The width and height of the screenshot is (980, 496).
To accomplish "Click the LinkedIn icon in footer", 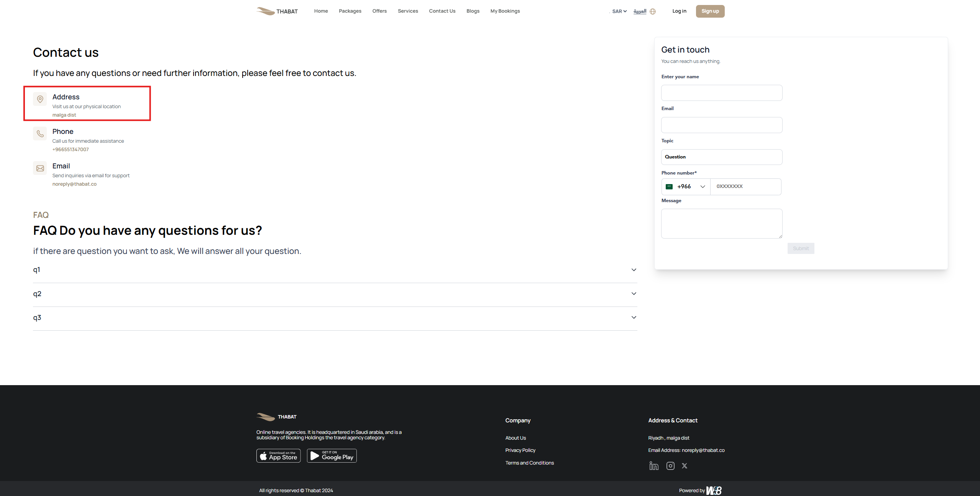I will 653,466.
